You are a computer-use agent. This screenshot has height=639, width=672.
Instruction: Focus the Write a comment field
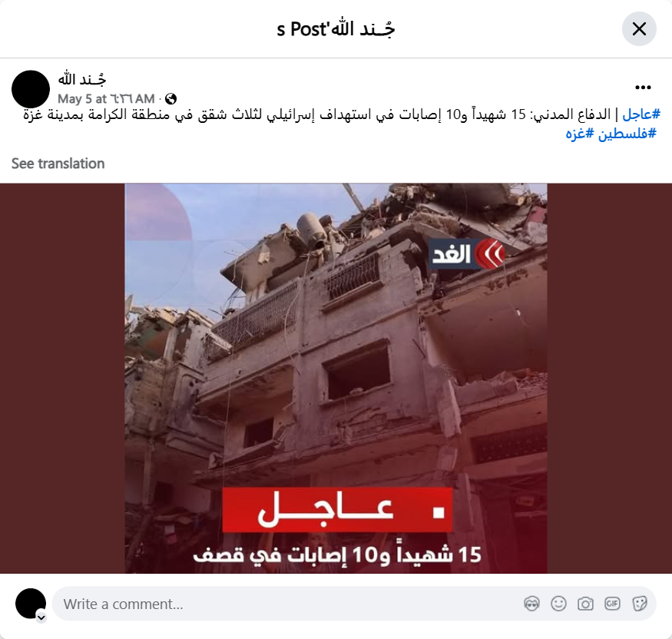354,604
